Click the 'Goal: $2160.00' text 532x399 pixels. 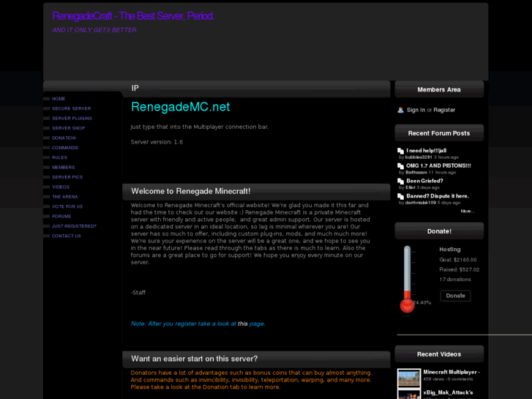(x=457, y=260)
